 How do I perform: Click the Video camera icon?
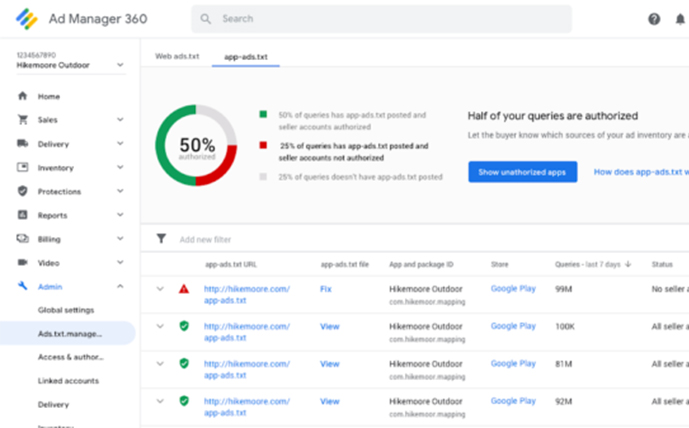(22, 262)
